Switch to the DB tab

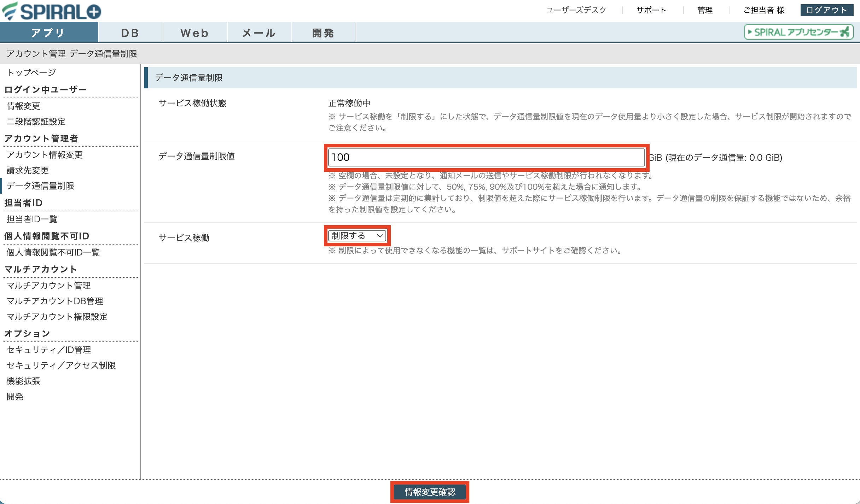pyautogui.click(x=130, y=33)
